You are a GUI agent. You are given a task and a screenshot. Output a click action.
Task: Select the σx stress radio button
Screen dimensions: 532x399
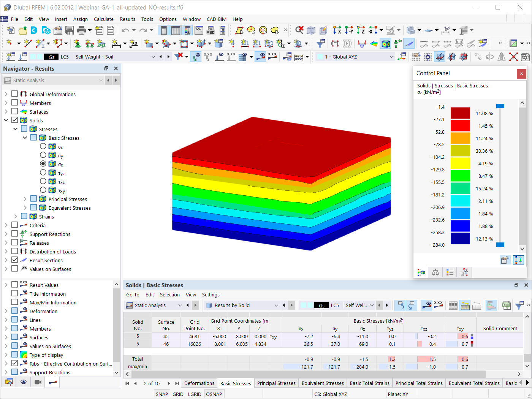(43, 146)
